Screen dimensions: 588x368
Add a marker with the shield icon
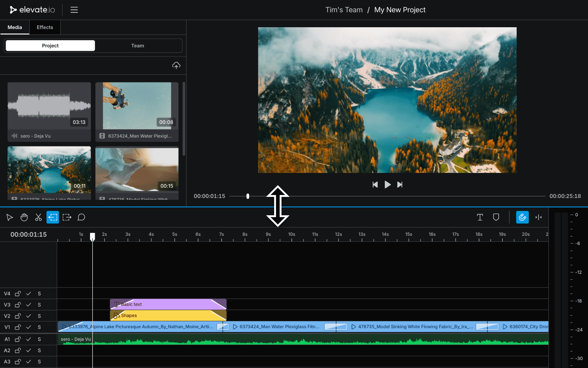(x=496, y=217)
